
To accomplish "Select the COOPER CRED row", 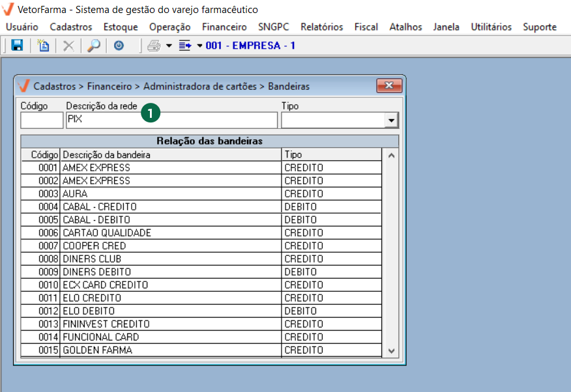I will pos(201,246).
